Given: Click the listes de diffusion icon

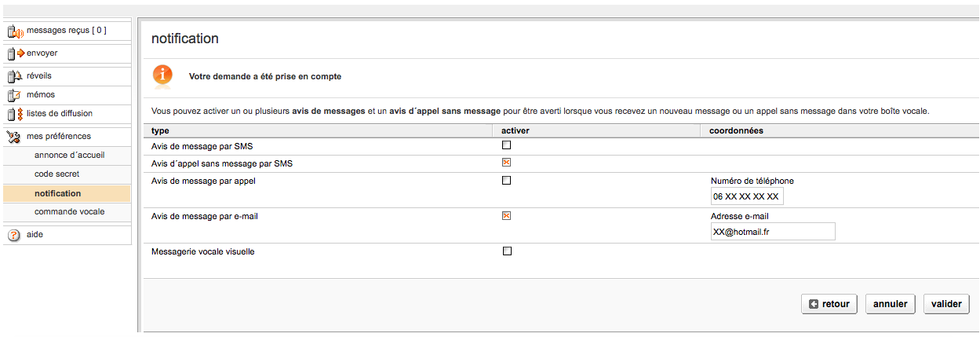Looking at the screenshot, I should [15, 114].
